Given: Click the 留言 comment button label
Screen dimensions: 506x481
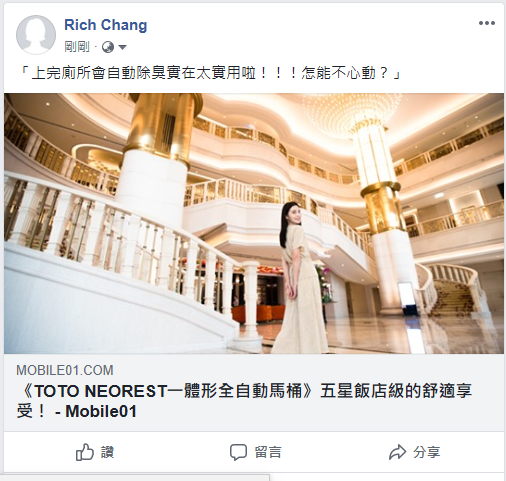Looking at the screenshot, I should click(x=268, y=453).
